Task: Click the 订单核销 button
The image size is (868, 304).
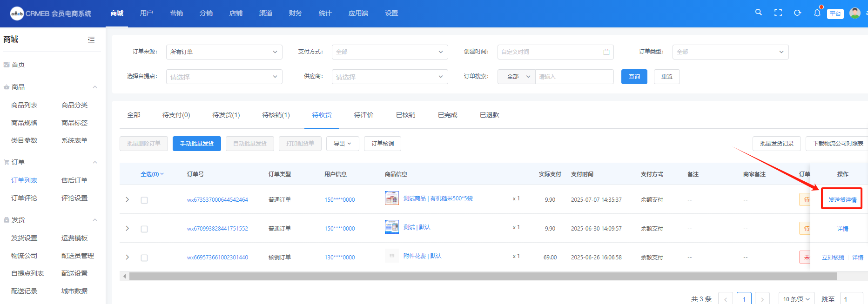Action: [383, 144]
